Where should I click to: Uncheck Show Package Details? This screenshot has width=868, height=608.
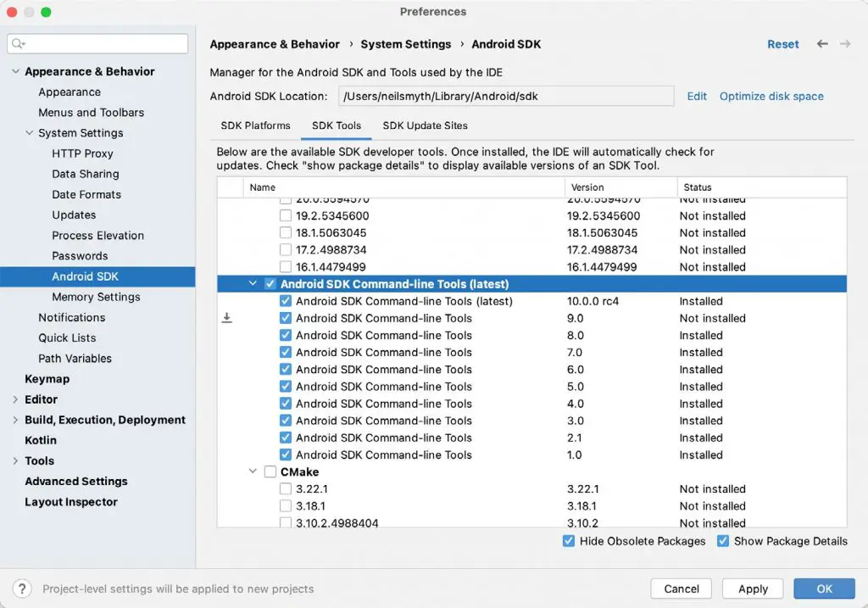point(723,541)
